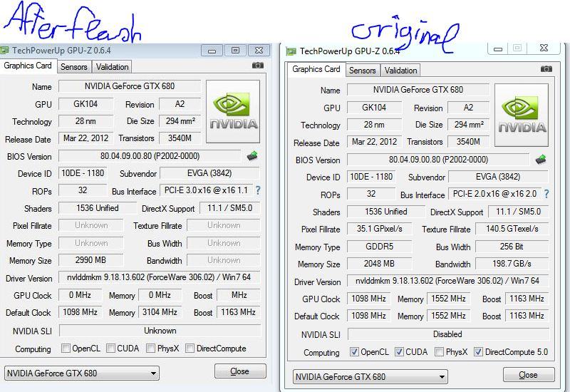
Task: Maximize the left GPU-Z window
Action: pos(235,51)
